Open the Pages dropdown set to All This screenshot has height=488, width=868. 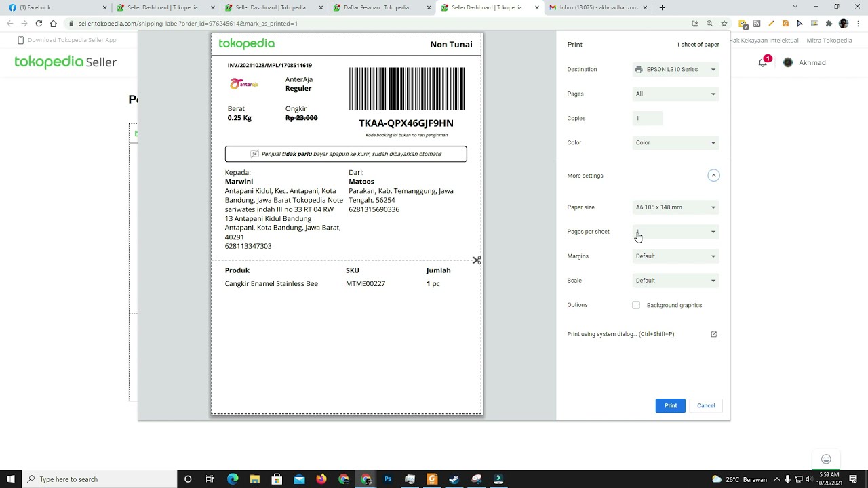coord(675,94)
